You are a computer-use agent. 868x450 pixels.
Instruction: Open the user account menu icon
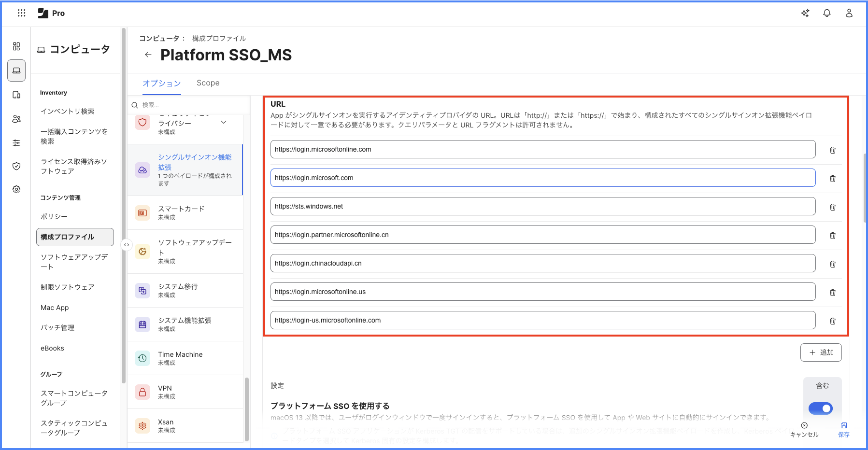849,13
